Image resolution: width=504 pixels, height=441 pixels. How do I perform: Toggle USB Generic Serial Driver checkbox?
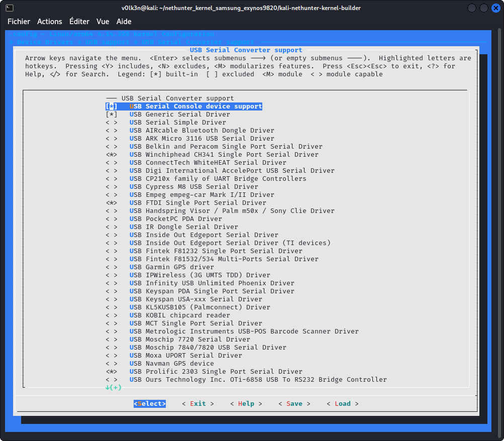click(x=112, y=115)
